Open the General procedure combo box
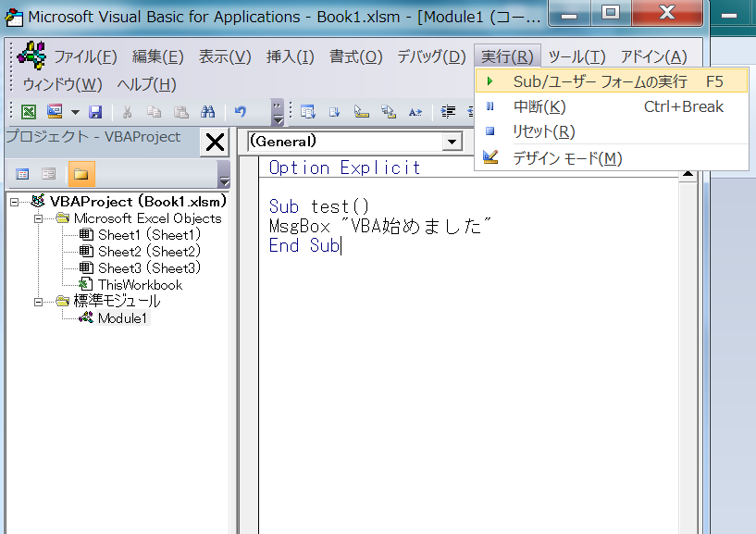 pyautogui.click(x=451, y=142)
